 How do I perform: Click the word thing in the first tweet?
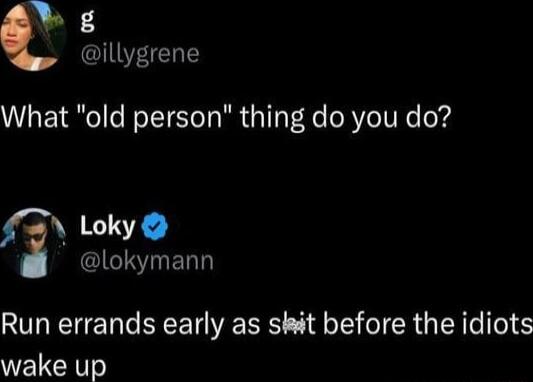[272, 119]
